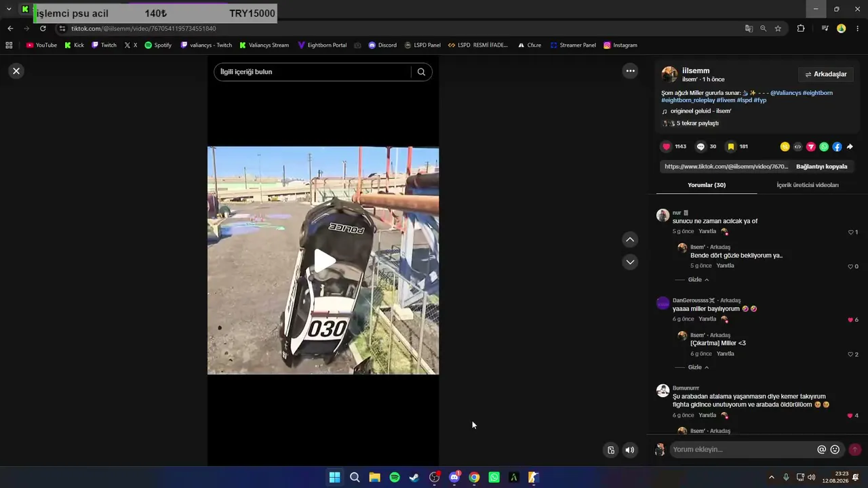Go to the previous video
This screenshot has height=488, width=868.
point(630,239)
